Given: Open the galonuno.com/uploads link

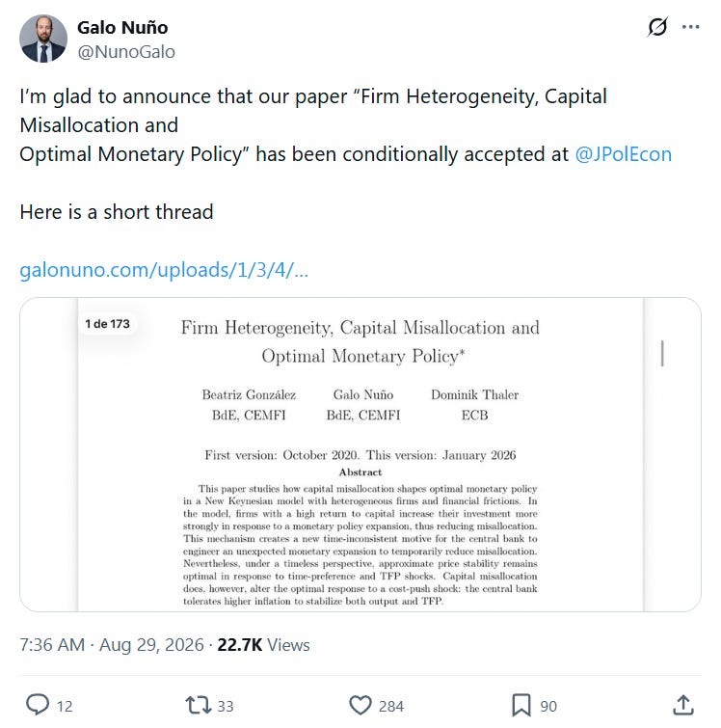Looking at the screenshot, I should [164, 270].
